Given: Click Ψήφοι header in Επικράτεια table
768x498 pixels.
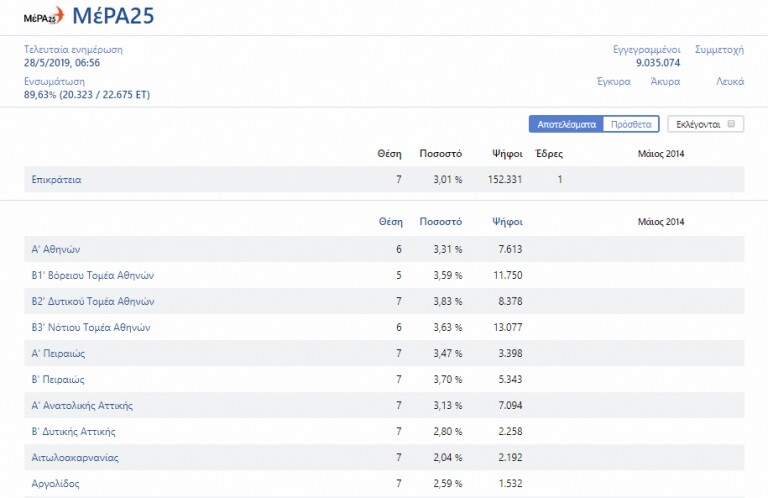Looking at the screenshot, I should 507,154.
